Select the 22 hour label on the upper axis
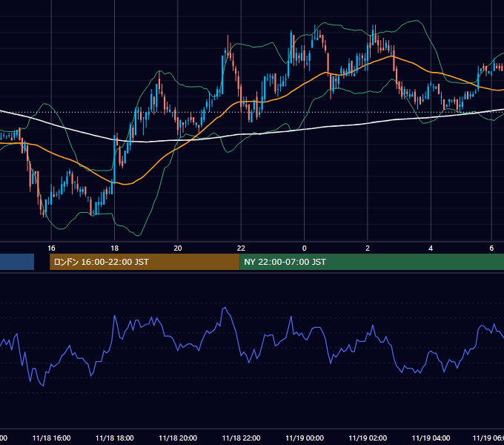 coord(241,248)
